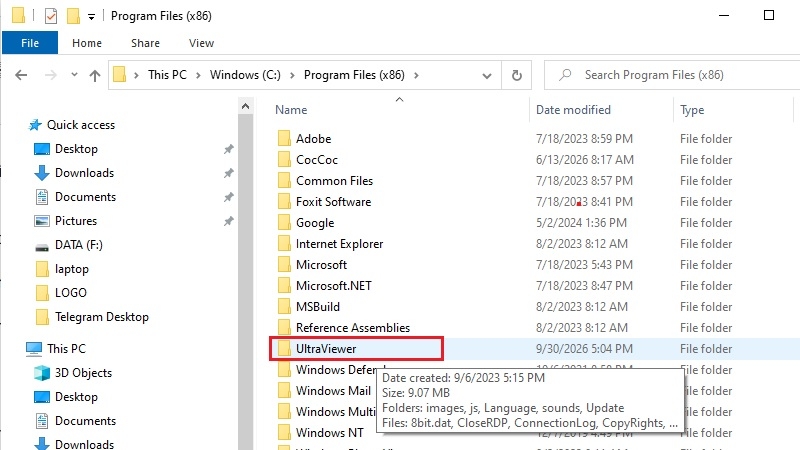Select the UltraViewer folder icon

[x=284, y=348]
